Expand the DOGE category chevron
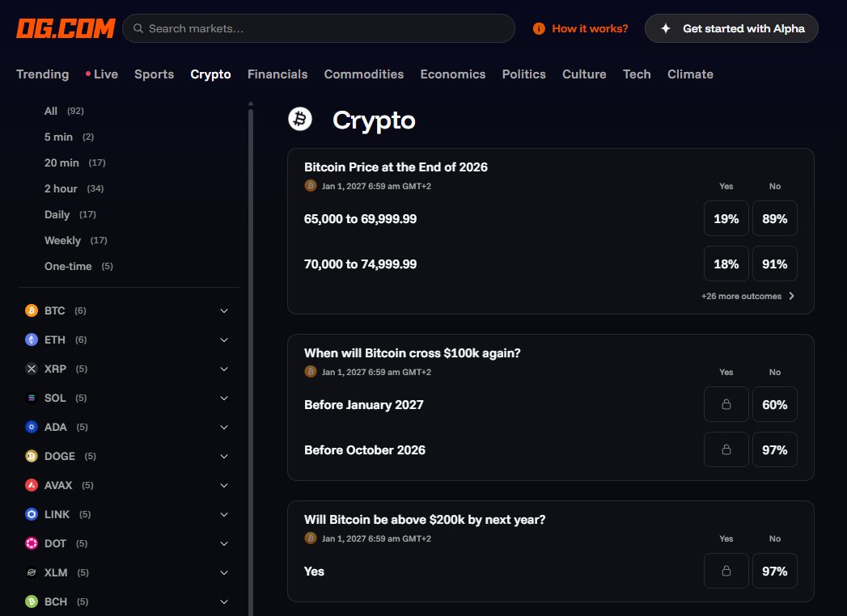 [x=224, y=457]
